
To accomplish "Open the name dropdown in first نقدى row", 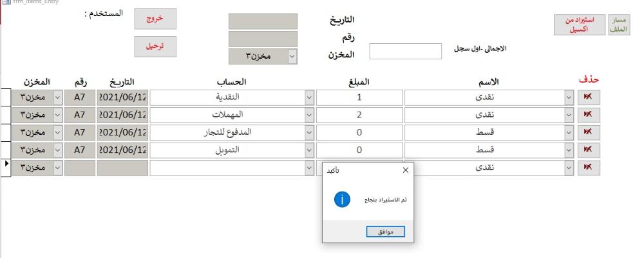I will [x=569, y=97].
